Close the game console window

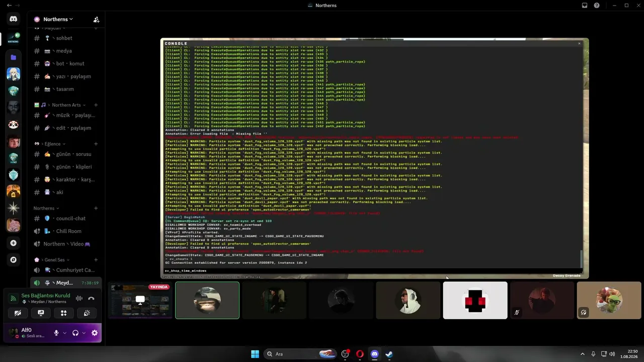tap(579, 43)
